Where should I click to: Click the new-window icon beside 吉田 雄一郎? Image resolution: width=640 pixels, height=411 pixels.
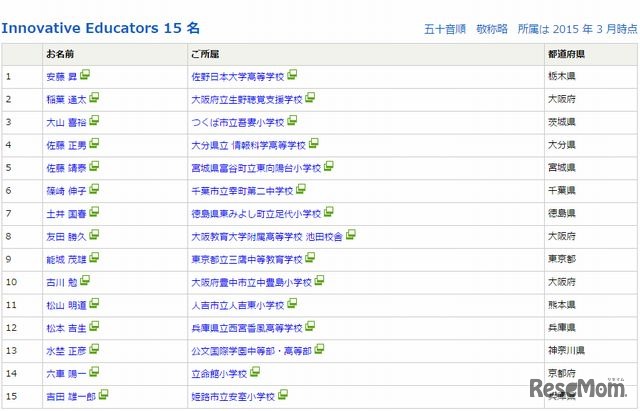[x=104, y=395]
